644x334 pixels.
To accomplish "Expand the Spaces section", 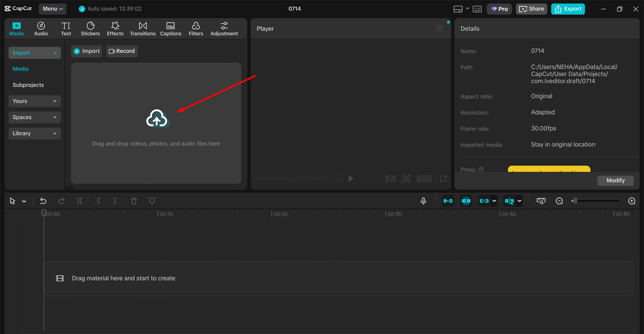I will tap(35, 117).
